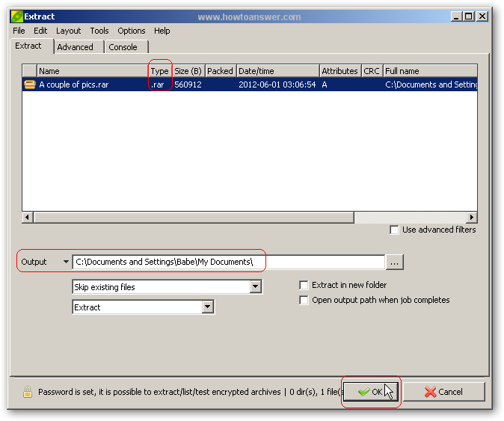This screenshot has height=421, width=504.
Task: Minimize the Extract window
Action: click(456, 16)
